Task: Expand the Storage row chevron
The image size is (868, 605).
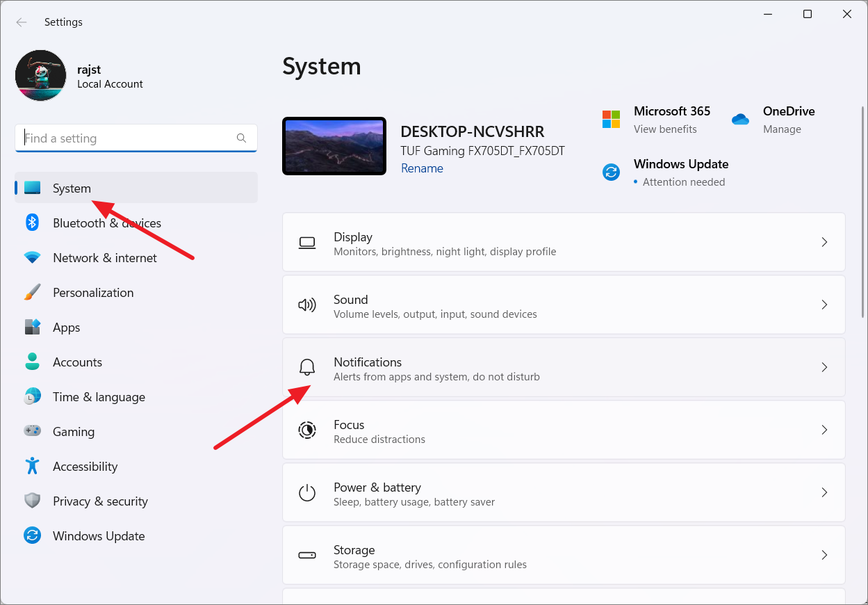Action: [x=824, y=555]
